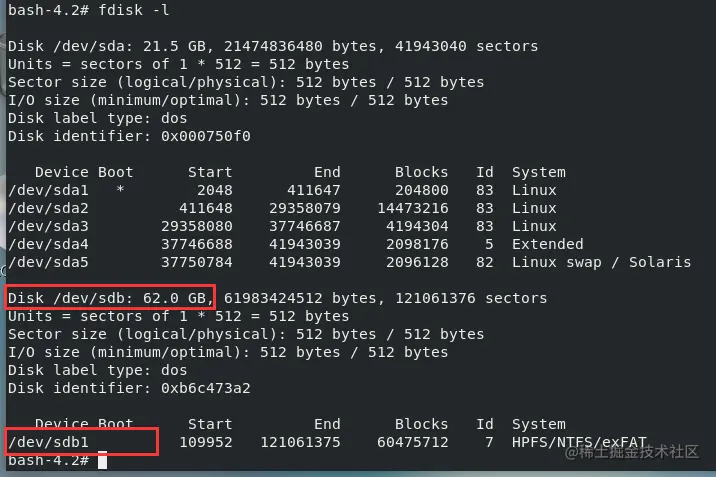The height and width of the screenshot is (477, 716).
Task: Click the start value '37750784'
Action: [x=197, y=262]
